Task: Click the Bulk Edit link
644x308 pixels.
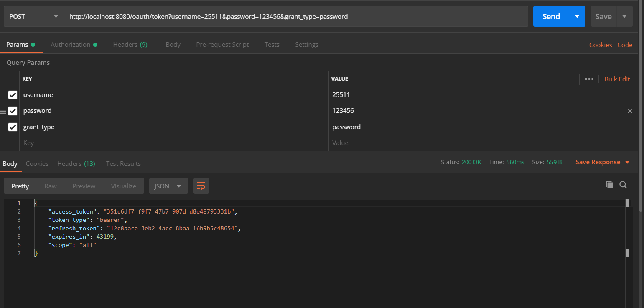Action: click(x=617, y=79)
